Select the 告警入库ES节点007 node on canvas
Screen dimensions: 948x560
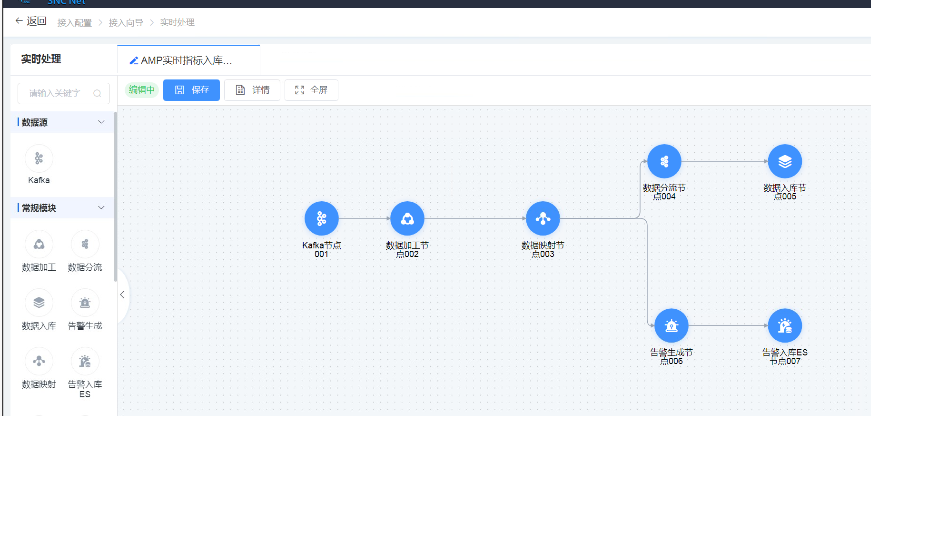[x=785, y=325]
